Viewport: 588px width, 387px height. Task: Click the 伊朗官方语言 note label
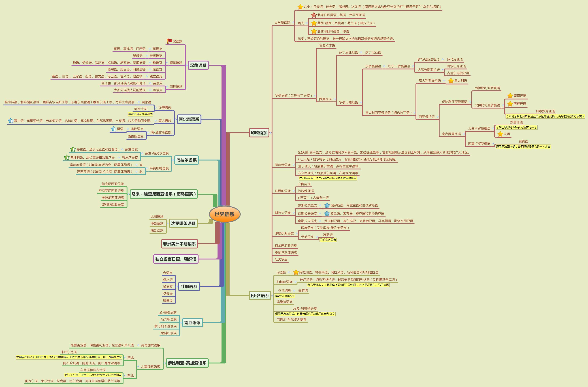pos(328,240)
